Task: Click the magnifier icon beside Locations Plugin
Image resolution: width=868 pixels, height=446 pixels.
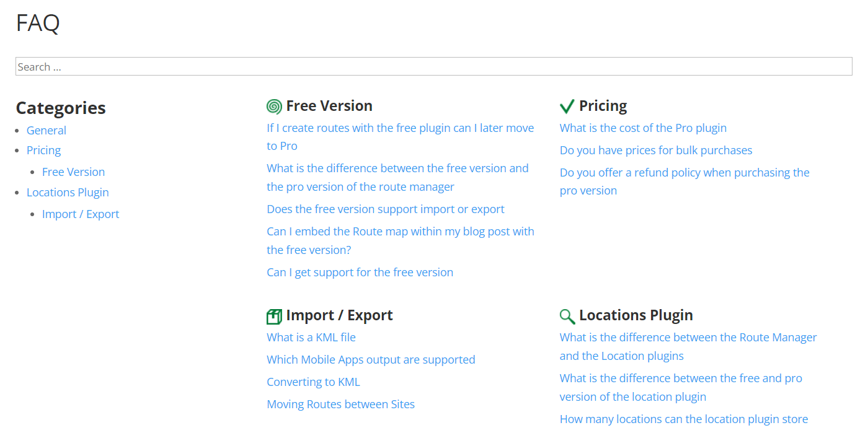Action: pyautogui.click(x=567, y=317)
